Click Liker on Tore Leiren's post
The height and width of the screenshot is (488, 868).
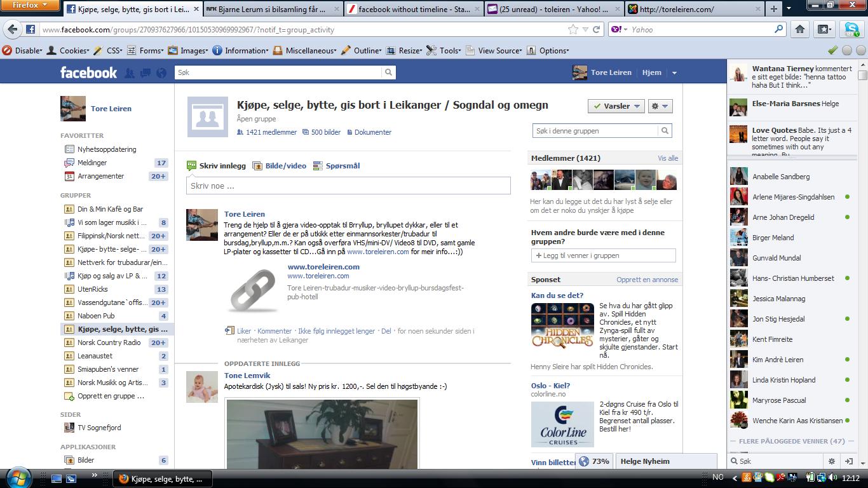[x=244, y=331]
